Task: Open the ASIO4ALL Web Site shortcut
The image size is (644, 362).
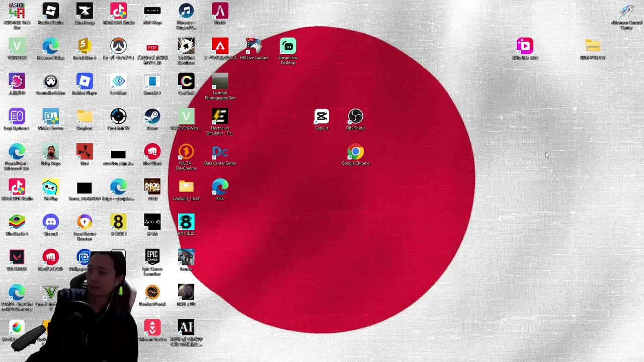Action: 17,11
